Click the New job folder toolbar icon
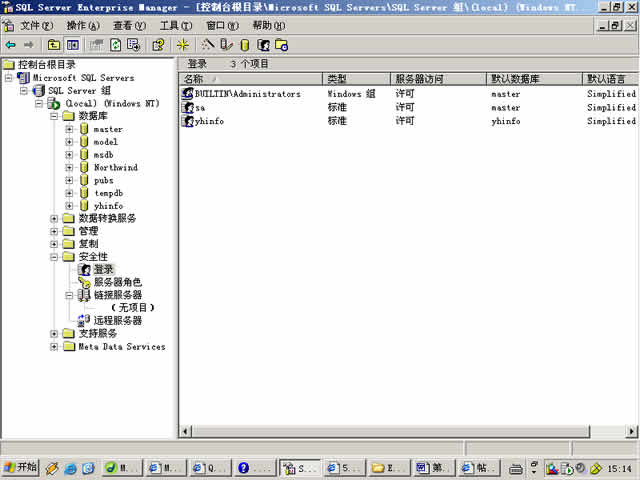640x480 pixels. click(282, 45)
